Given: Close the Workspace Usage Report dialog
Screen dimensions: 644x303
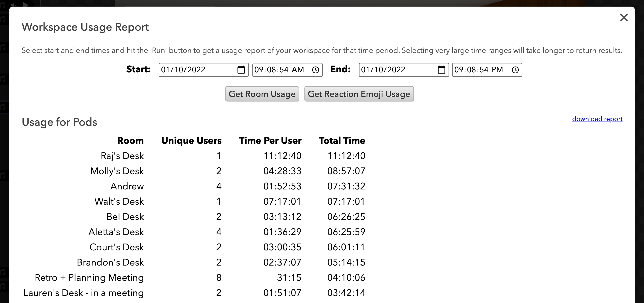Looking at the screenshot, I should tap(624, 18).
